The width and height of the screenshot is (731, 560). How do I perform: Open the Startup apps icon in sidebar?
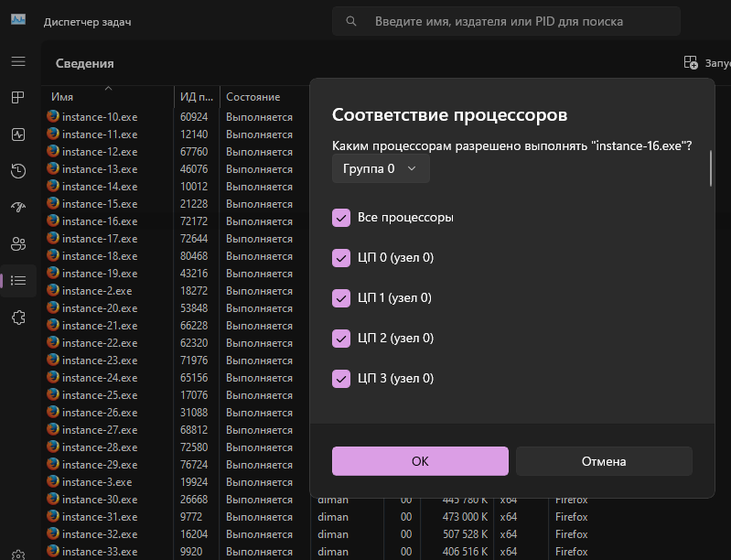[x=18, y=207]
